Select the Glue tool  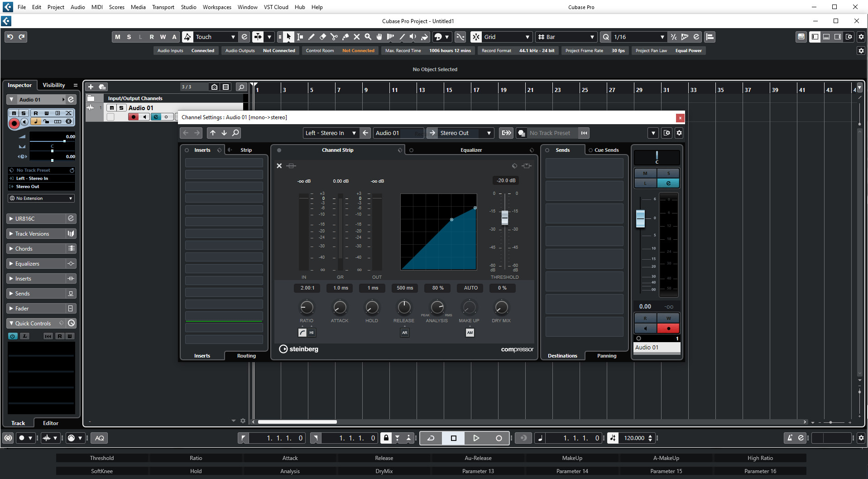coord(345,37)
